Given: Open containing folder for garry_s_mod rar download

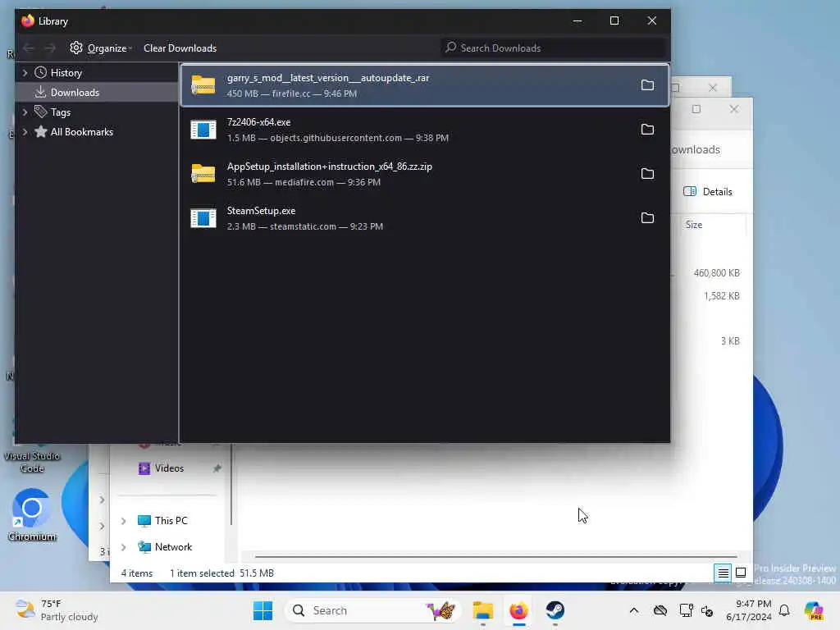Looking at the screenshot, I should pyautogui.click(x=647, y=85).
